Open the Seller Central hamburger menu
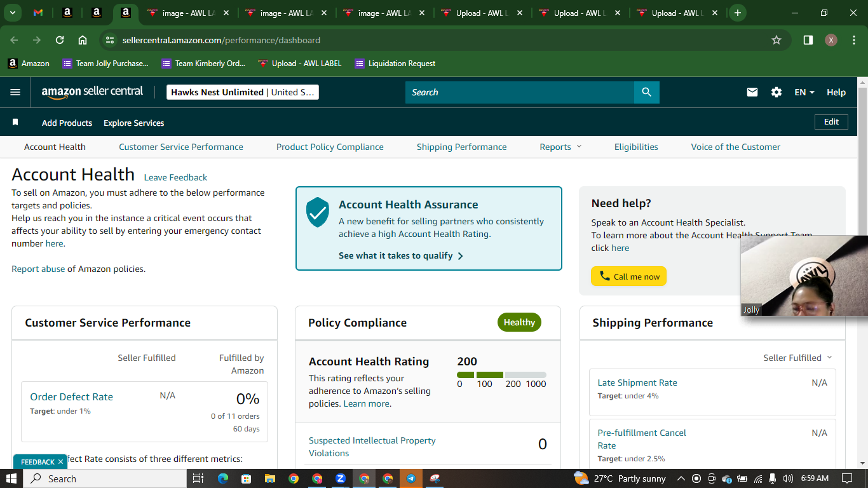 click(15, 92)
